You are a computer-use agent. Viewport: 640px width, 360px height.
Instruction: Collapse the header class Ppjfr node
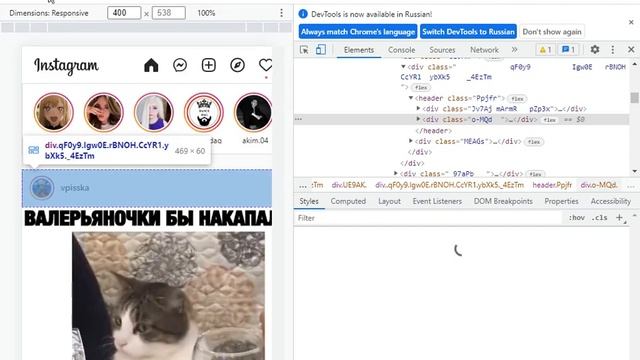(x=411, y=98)
